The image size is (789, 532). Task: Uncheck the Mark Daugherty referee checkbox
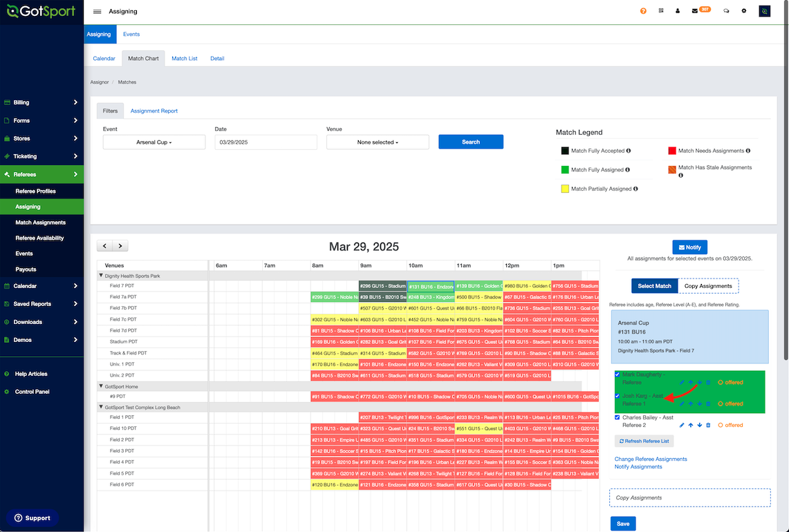[618, 374]
